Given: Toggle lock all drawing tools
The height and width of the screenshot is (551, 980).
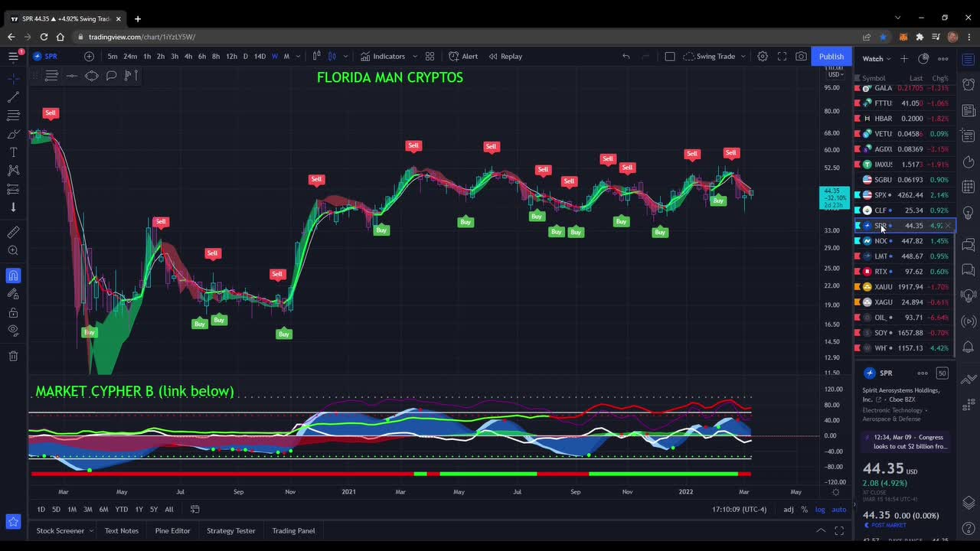Looking at the screenshot, I should tap(13, 312).
